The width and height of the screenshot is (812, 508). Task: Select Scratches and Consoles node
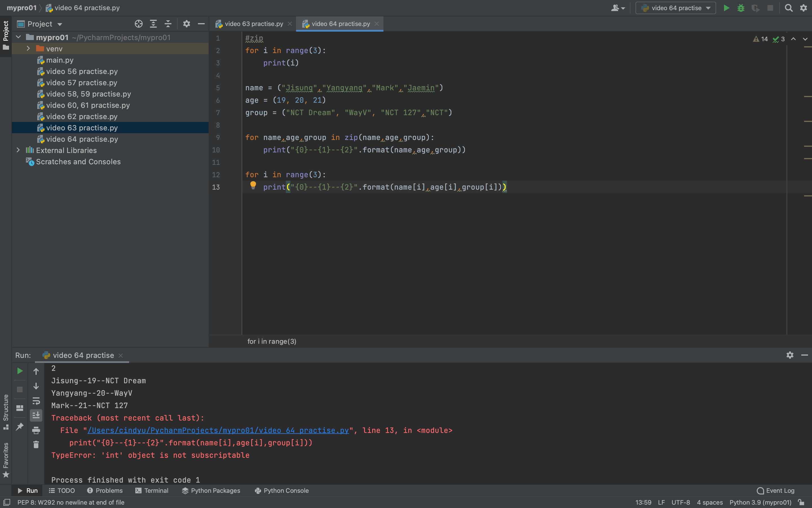point(78,162)
